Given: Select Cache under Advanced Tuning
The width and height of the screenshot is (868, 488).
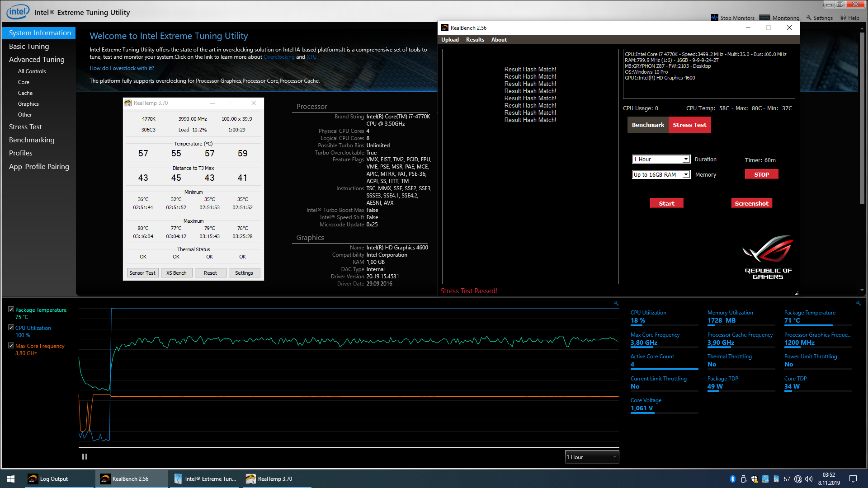Looking at the screenshot, I should (25, 93).
